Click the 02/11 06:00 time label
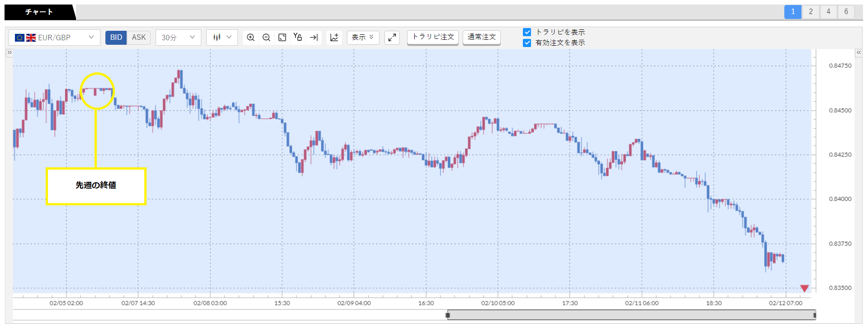868x327 pixels. coord(642,303)
